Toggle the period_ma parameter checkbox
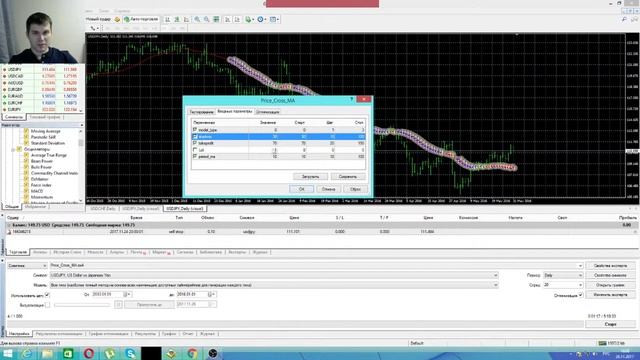Viewport: 640px width, 360px height. pyautogui.click(x=195, y=156)
